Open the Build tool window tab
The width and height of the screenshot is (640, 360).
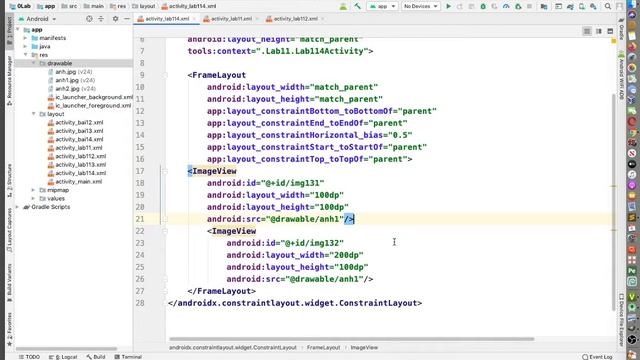pyautogui.click(x=96, y=357)
